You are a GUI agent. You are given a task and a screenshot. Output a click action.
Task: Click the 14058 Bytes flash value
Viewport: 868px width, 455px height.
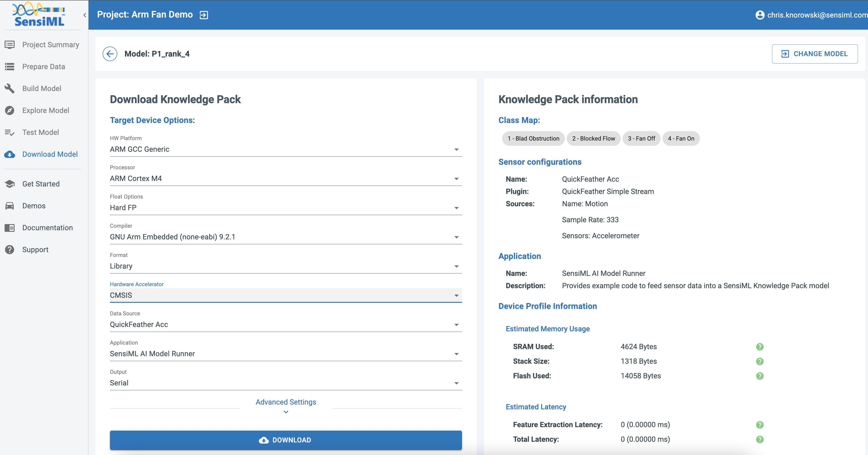pos(641,376)
